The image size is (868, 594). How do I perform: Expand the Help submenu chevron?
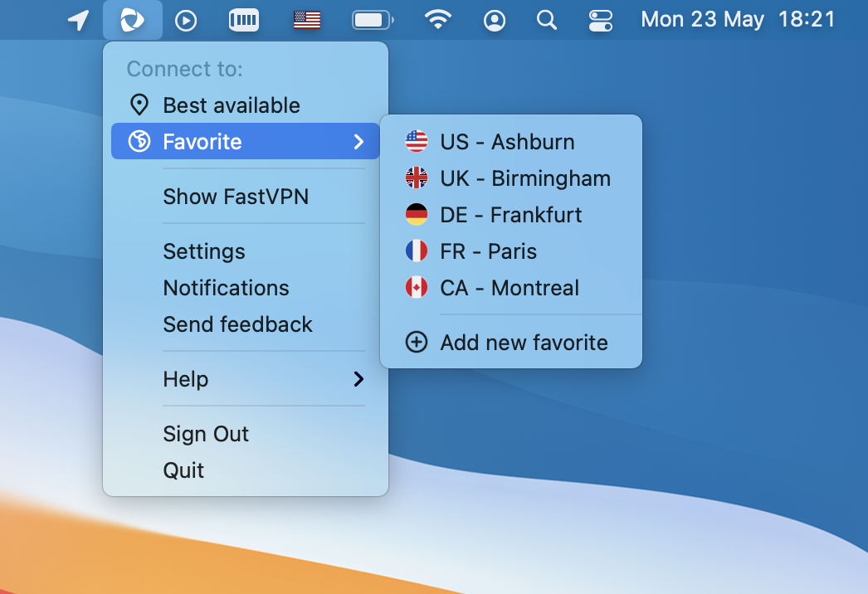[358, 379]
